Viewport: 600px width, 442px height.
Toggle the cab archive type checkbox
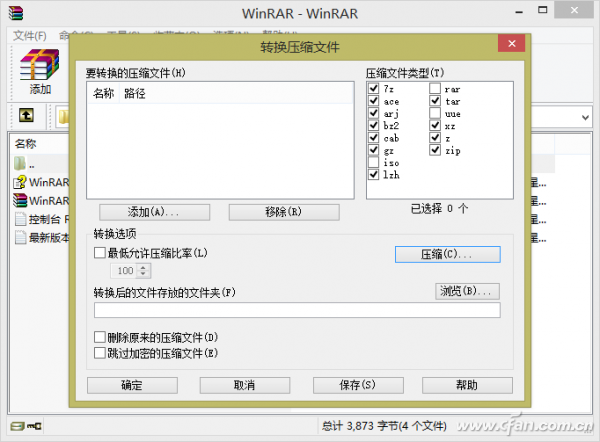374,137
